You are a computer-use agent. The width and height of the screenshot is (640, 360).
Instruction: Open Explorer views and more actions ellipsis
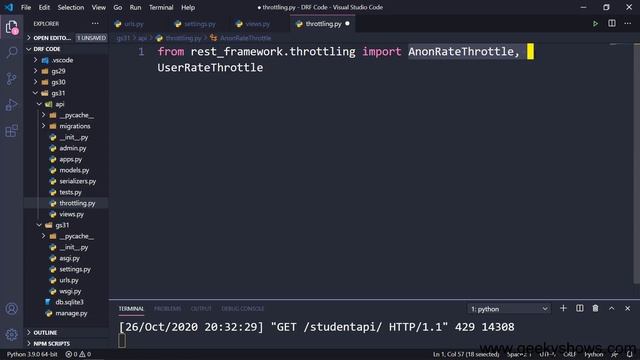coord(95,24)
